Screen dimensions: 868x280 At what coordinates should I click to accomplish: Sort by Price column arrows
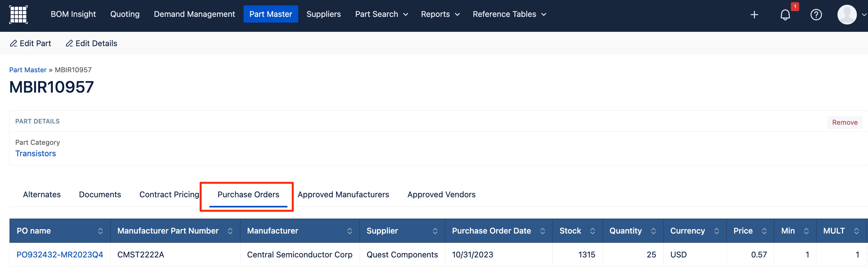(x=764, y=231)
